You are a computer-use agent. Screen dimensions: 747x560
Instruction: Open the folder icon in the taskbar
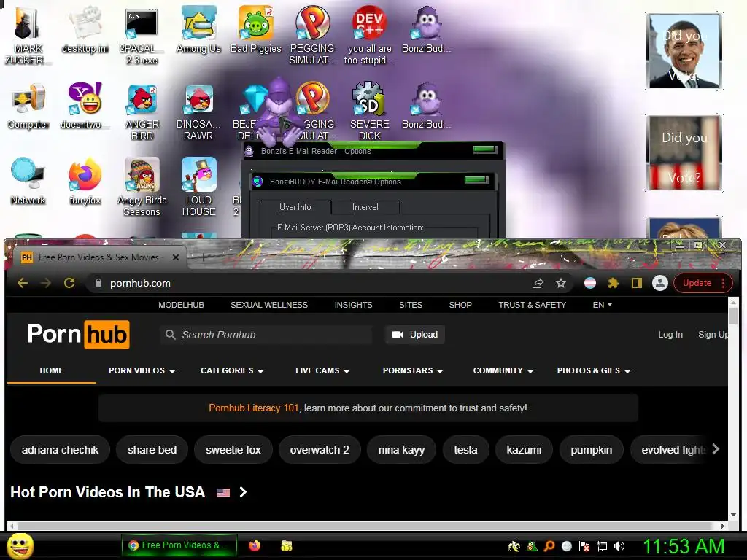point(286,545)
